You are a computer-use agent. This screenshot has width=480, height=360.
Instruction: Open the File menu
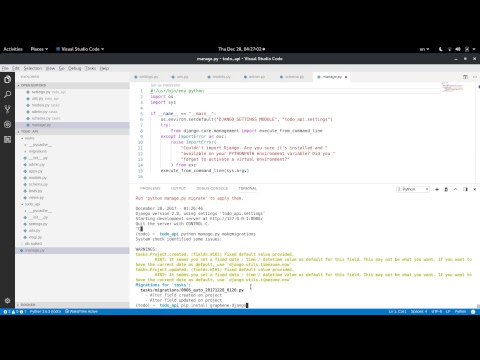pyautogui.click(x=5, y=68)
